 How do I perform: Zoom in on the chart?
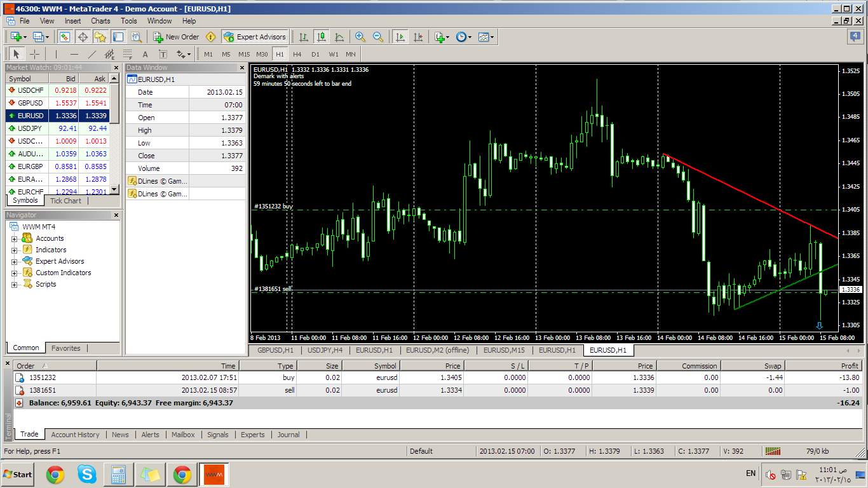coord(360,37)
